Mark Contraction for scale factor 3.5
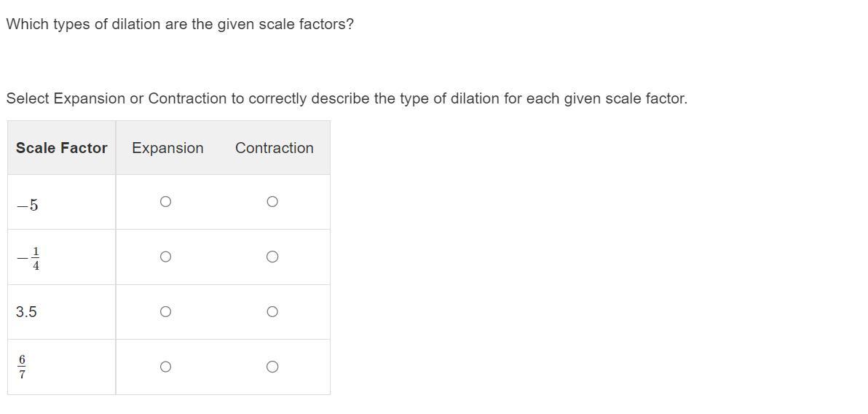 272,312
